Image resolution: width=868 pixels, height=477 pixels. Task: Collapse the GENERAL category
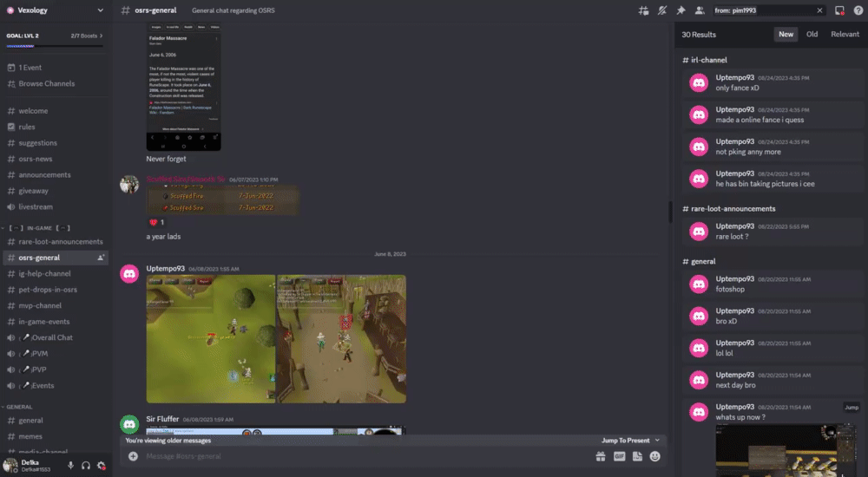click(x=17, y=407)
